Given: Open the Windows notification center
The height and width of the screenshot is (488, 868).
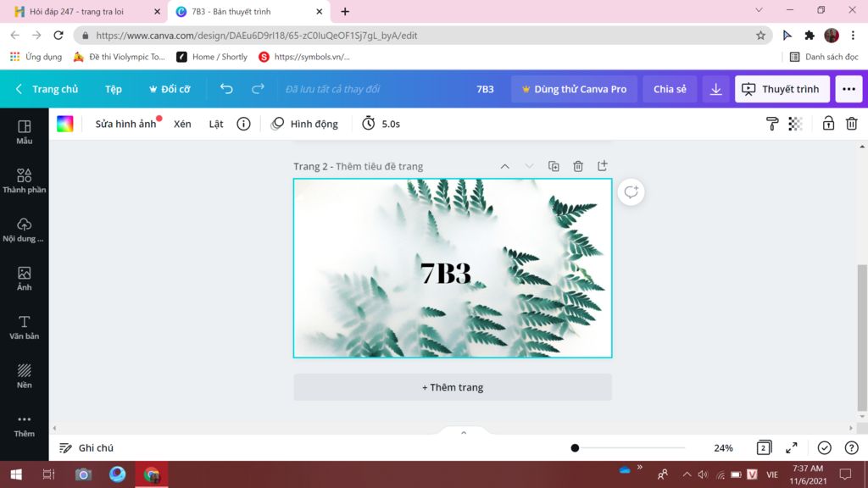Looking at the screenshot, I should pos(845,474).
